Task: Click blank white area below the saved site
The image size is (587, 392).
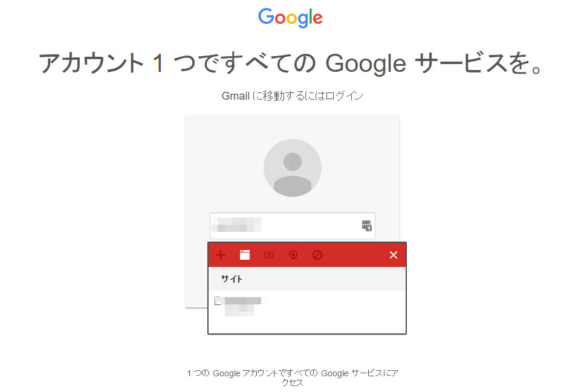Action: (307, 326)
